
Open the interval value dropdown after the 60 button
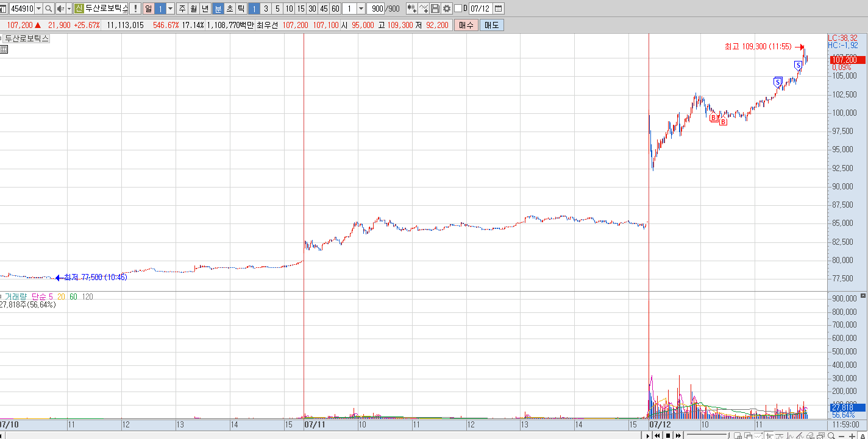pos(361,9)
